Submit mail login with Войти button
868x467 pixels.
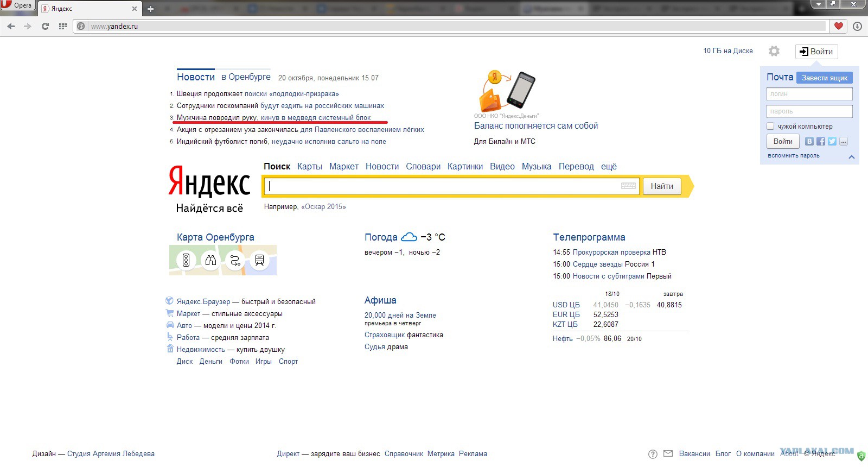[x=783, y=141]
